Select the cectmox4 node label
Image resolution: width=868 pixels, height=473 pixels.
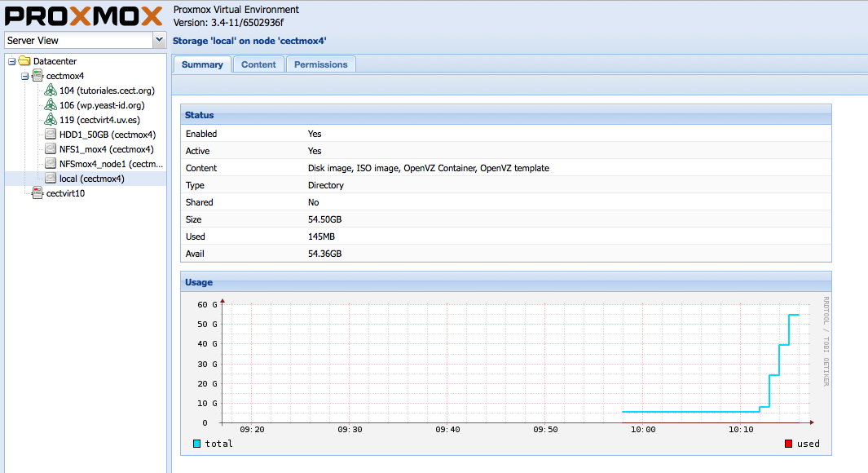[x=65, y=76]
